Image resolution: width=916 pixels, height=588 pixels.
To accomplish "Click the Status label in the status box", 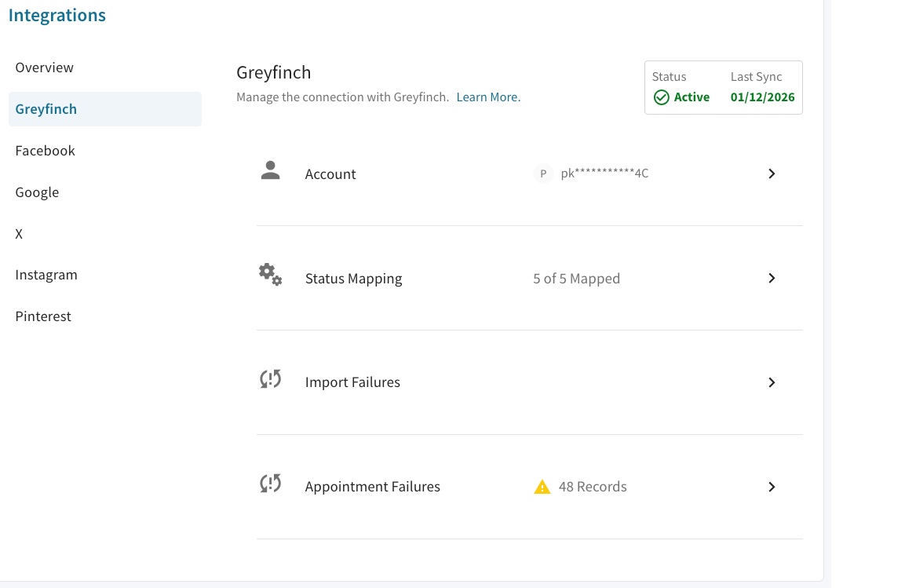I will [669, 77].
